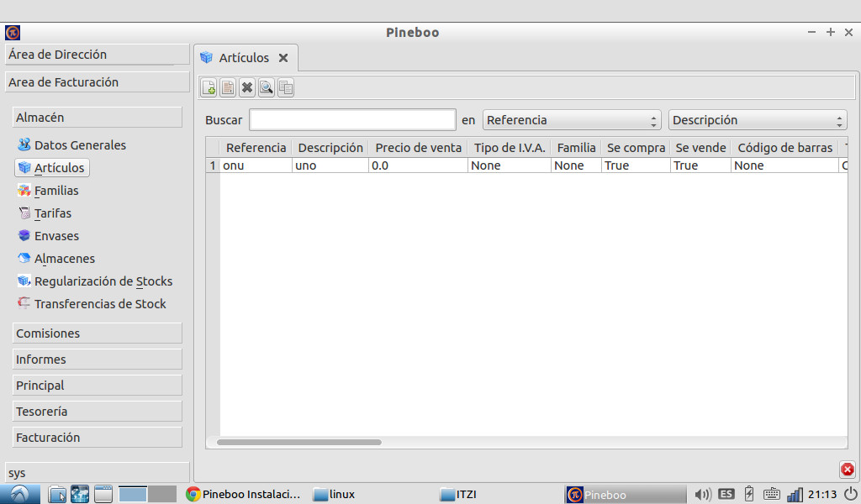Screen dimensions: 861x504
Task: Click the horizontal scrollbar under the table
Action: click(298, 442)
